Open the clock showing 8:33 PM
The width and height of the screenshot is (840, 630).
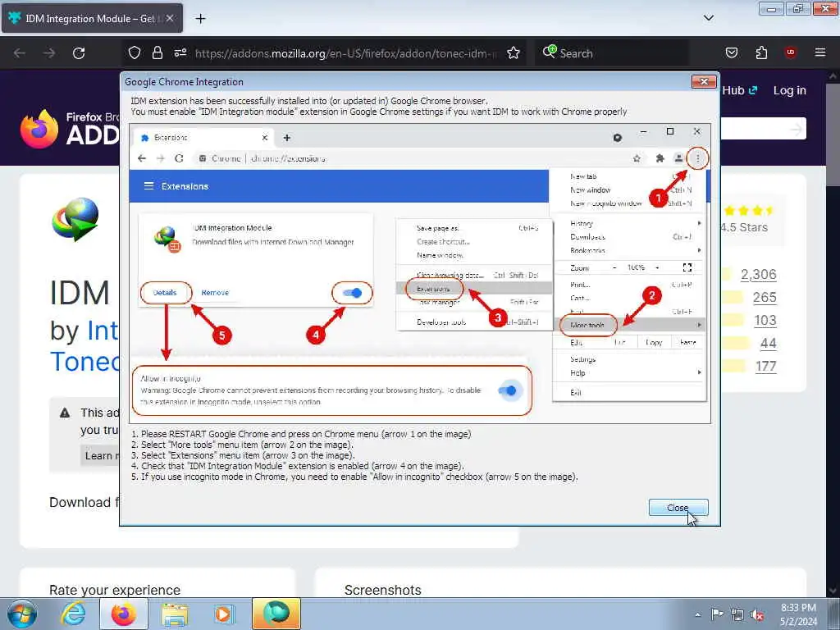pyautogui.click(x=798, y=614)
